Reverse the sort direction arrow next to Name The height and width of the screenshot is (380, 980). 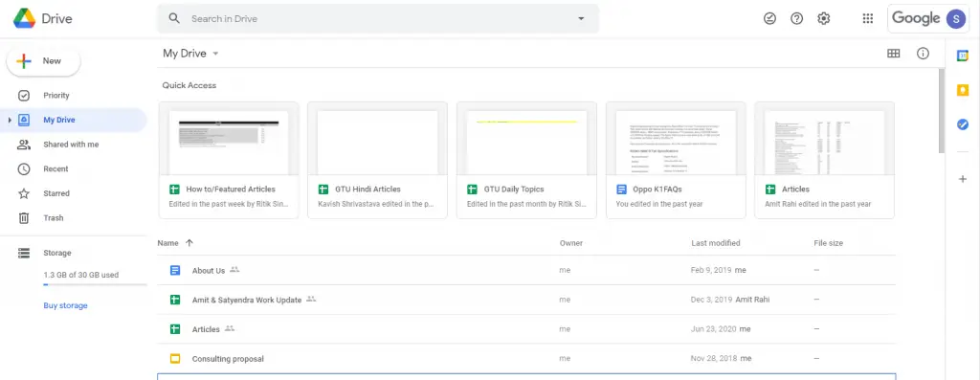pos(189,243)
